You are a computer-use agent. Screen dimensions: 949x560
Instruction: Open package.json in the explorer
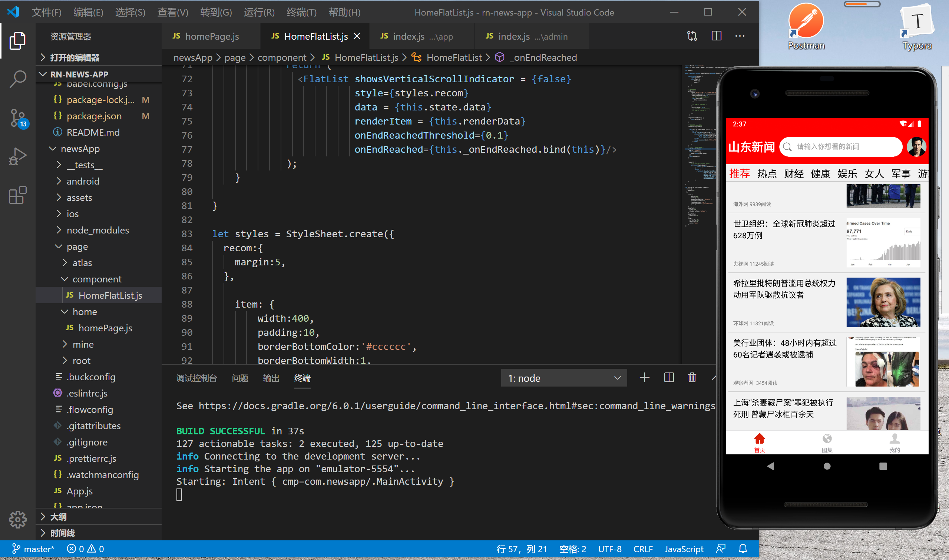[99, 116]
